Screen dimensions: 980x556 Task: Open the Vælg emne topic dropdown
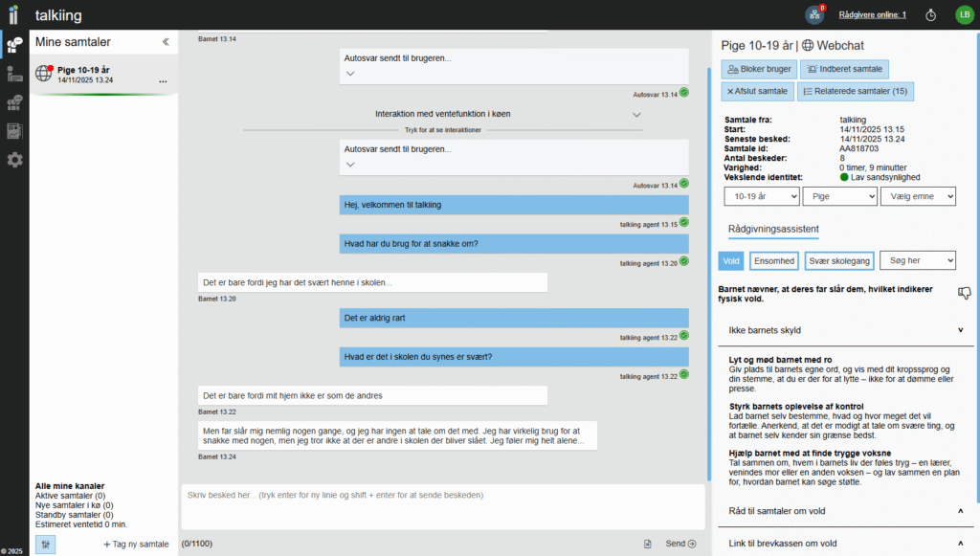click(x=918, y=195)
